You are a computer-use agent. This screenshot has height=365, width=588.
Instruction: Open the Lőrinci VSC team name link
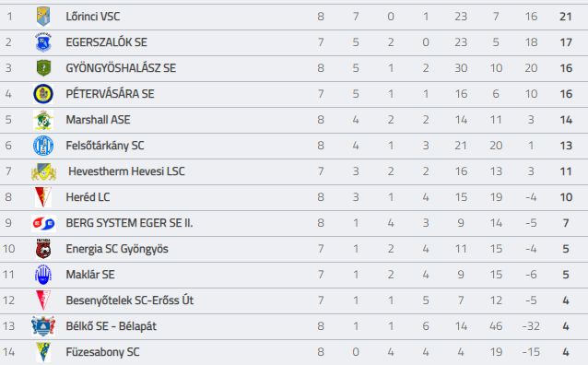pos(93,17)
